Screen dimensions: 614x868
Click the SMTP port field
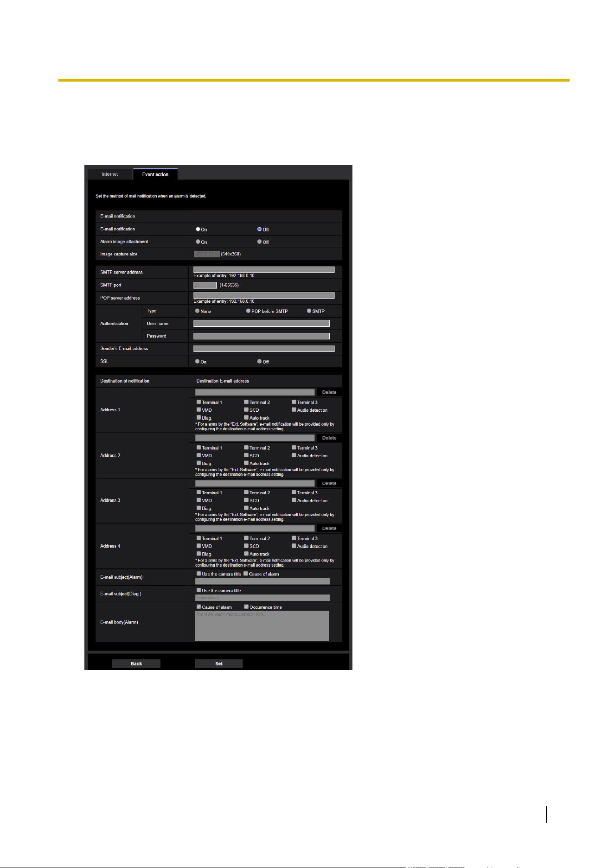point(205,285)
